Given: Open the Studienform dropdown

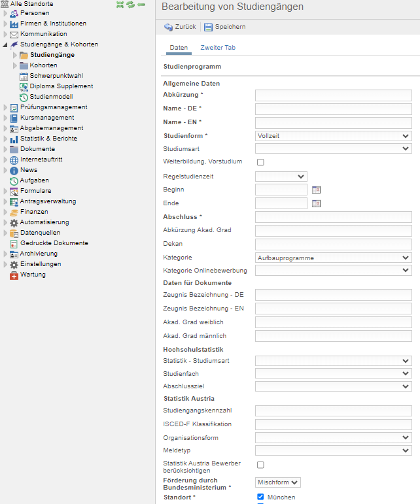Looking at the screenshot, I should tap(334, 136).
